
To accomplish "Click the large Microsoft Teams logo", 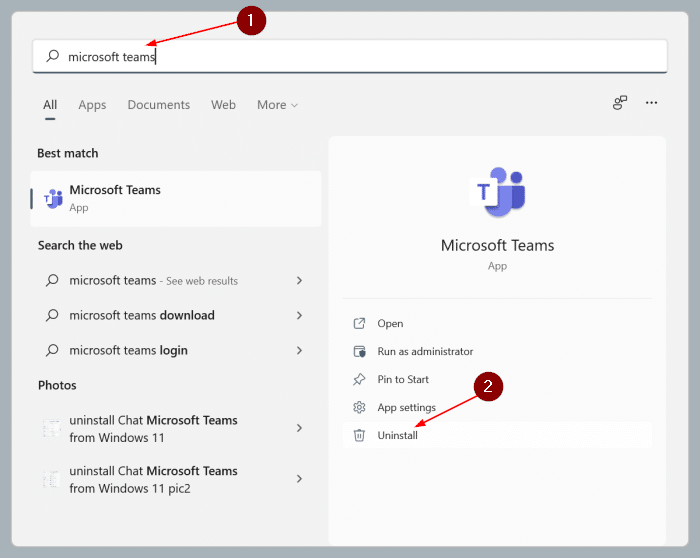I will pos(498,192).
